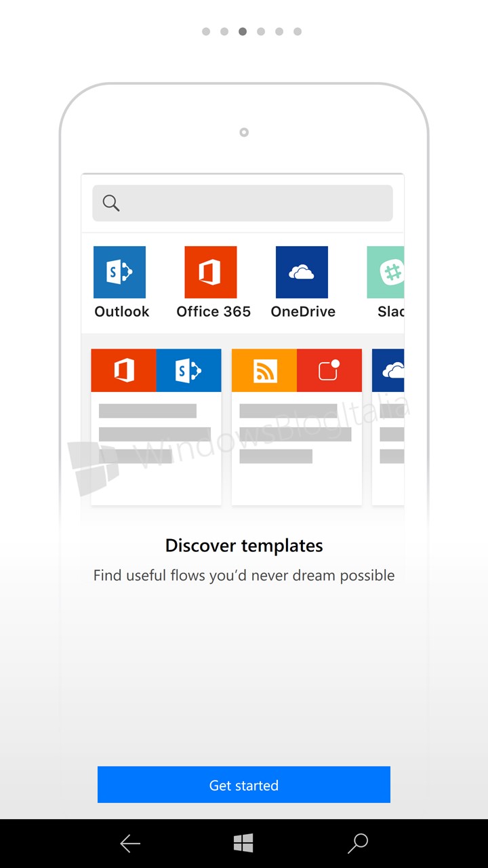Tap the partially visible Slack icon
This screenshot has width=488, height=868.
pyautogui.click(x=386, y=272)
